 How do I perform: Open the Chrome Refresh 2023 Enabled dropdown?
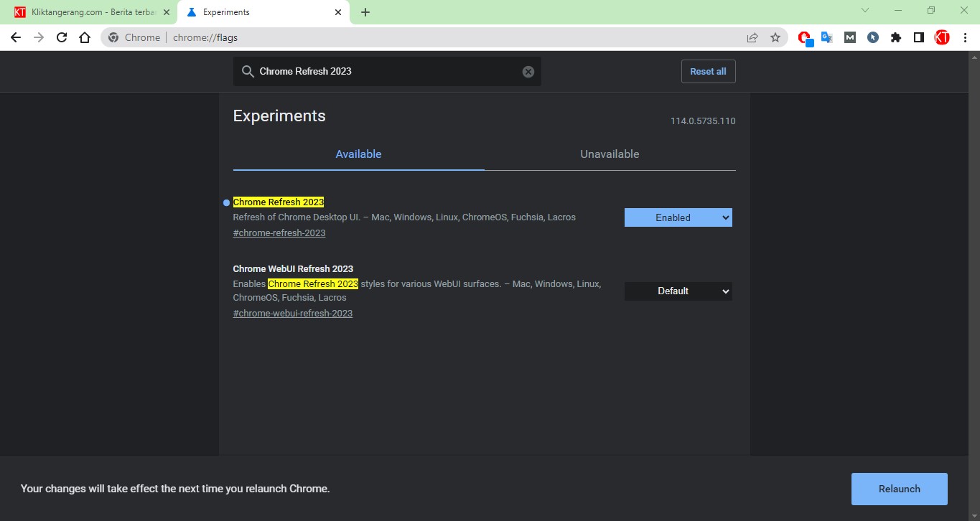[678, 217]
